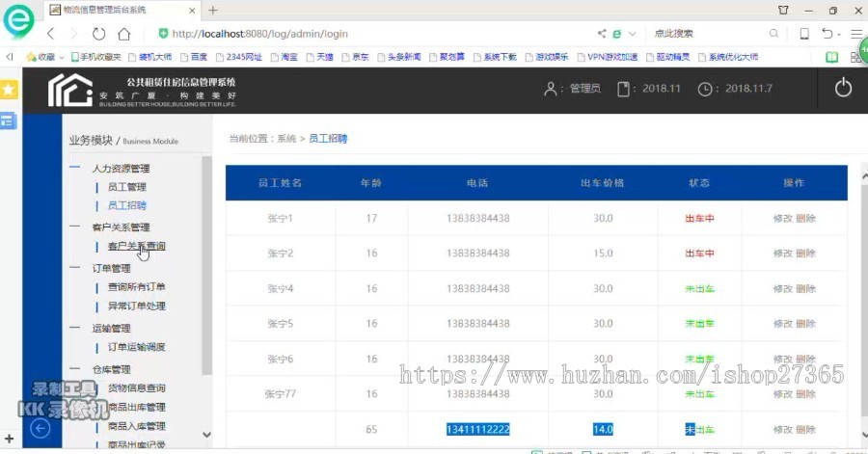
Task: Open the browser home page icon
Action: coord(124,34)
